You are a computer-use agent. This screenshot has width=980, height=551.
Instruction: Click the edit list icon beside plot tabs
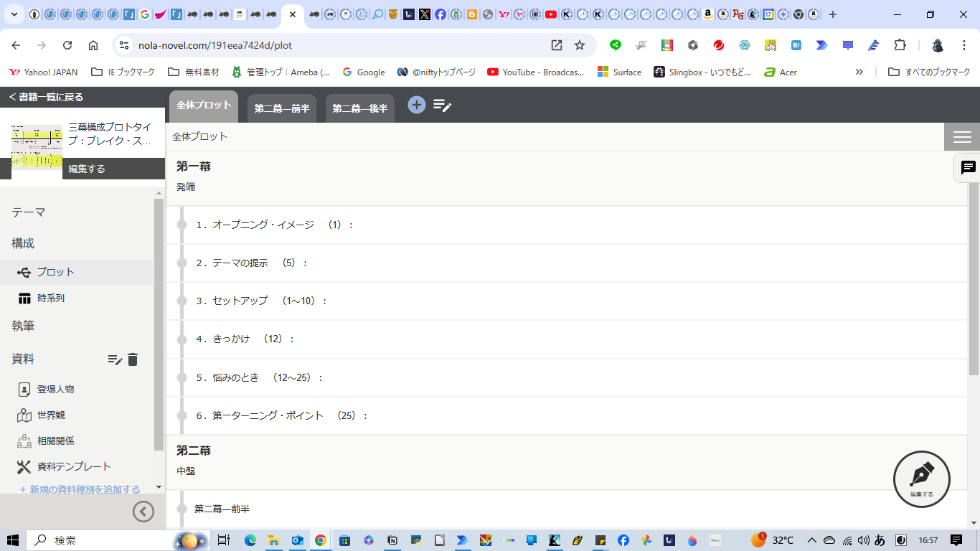pyautogui.click(x=442, y=105)
